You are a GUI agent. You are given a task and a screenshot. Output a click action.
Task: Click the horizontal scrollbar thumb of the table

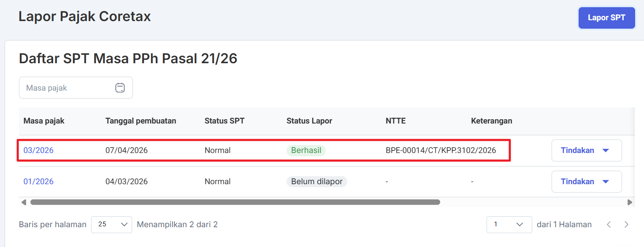pos(235,202)
